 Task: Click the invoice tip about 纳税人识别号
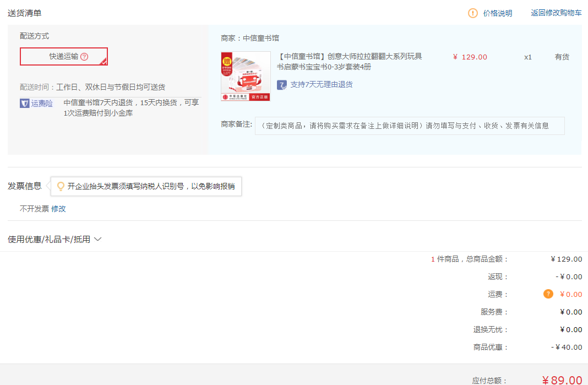point(151,186)
